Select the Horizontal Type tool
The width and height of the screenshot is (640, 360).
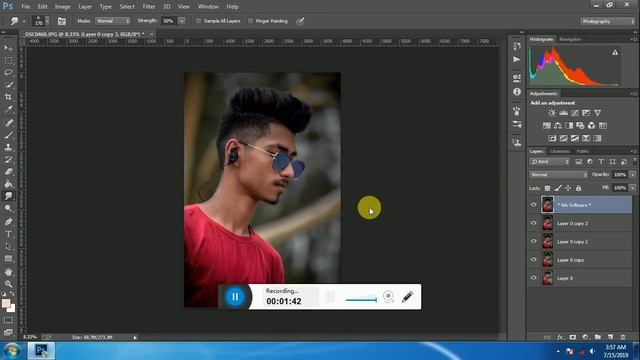coord(8,234)
